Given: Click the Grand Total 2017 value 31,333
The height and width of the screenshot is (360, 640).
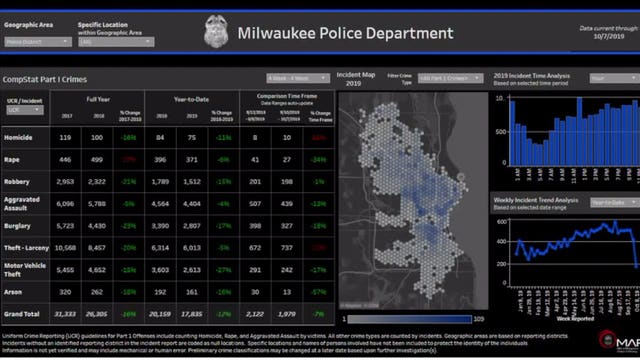Looking at the screenshot, I should (x=65, y=314).
